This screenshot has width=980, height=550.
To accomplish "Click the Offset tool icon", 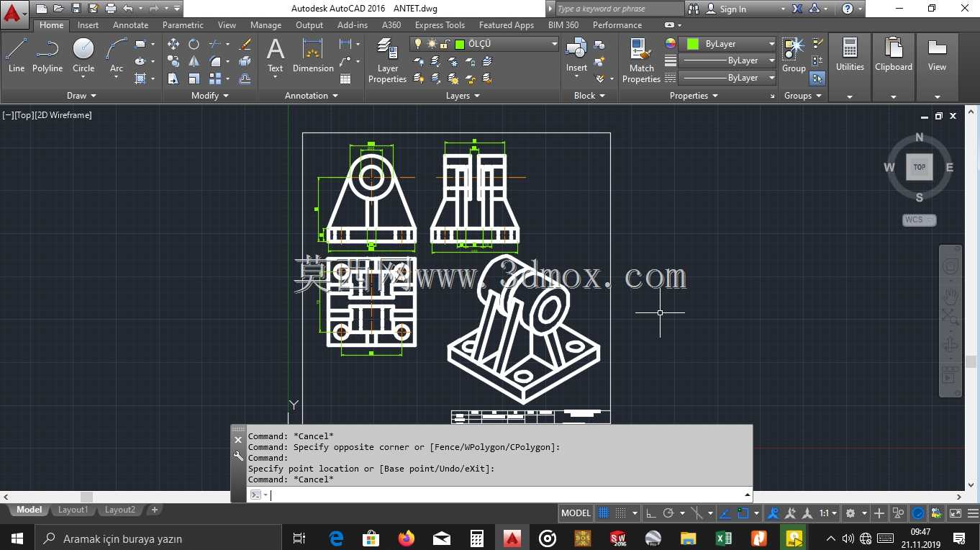I will (x=245, y=78).
